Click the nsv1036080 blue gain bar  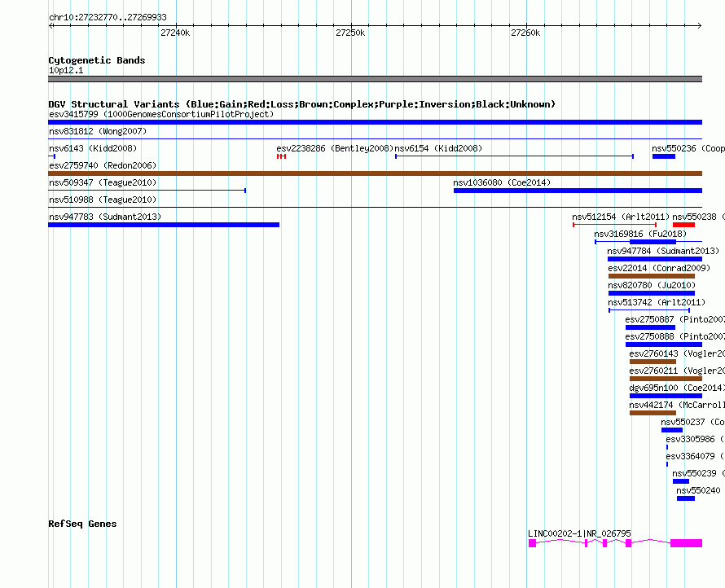pos(578,191)
